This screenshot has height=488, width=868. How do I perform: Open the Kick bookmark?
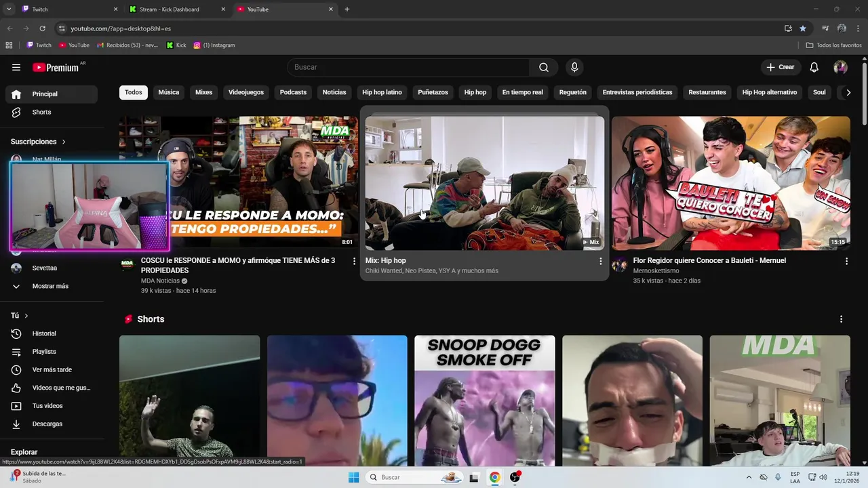click(176, 45)
